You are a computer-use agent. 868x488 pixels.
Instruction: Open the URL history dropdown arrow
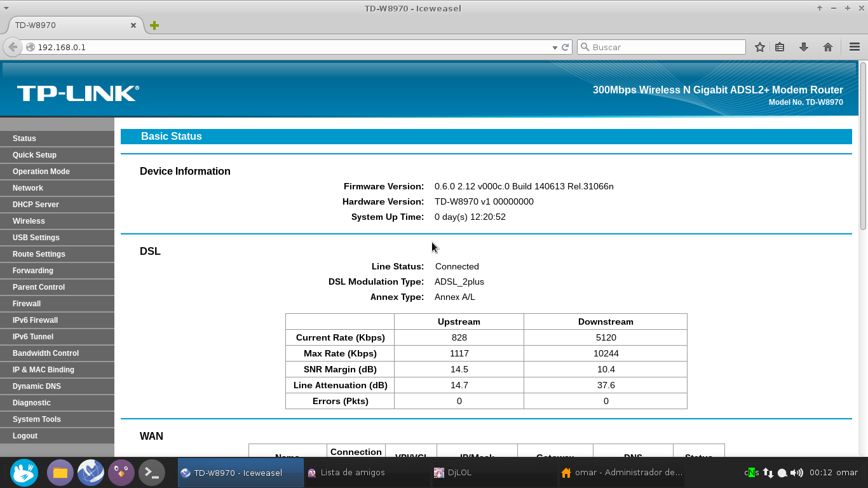554,48
